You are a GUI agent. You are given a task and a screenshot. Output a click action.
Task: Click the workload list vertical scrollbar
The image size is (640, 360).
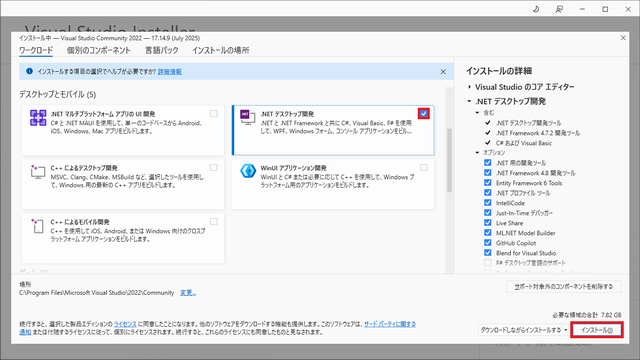click(x=449, y=180)
